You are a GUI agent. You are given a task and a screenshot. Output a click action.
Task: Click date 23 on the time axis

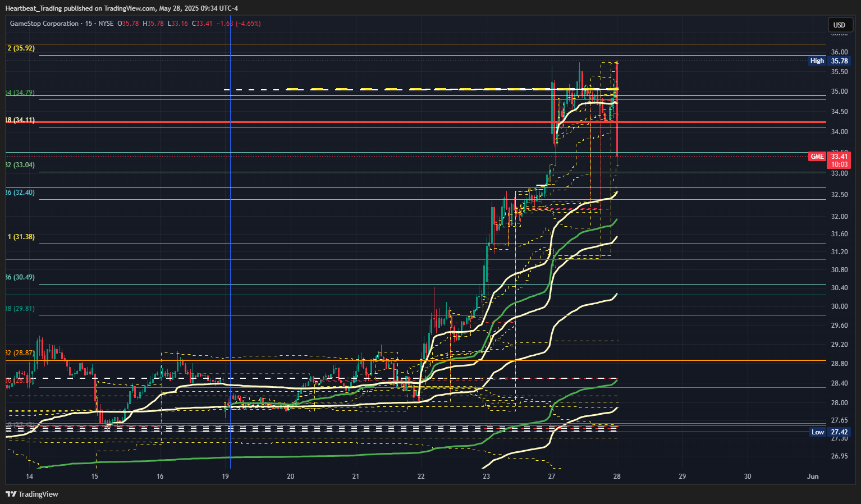486,476
